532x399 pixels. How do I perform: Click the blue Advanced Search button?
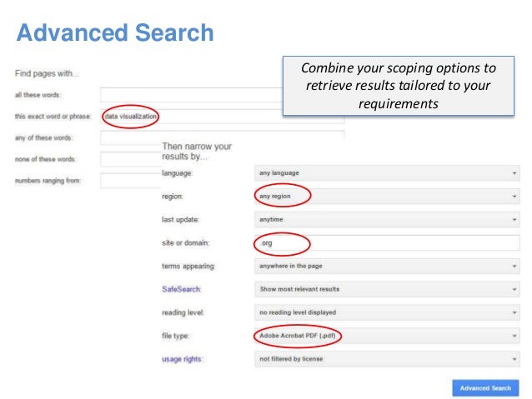pyautogui.click(x=484, y=388)
